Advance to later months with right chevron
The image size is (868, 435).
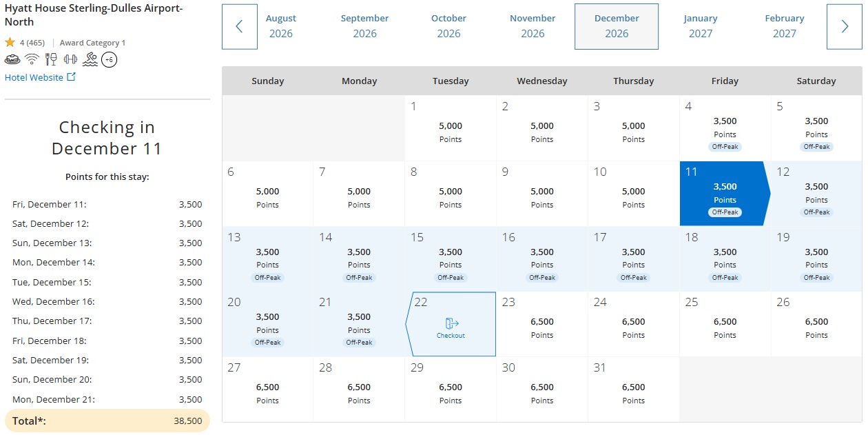(x=845, y=27)
